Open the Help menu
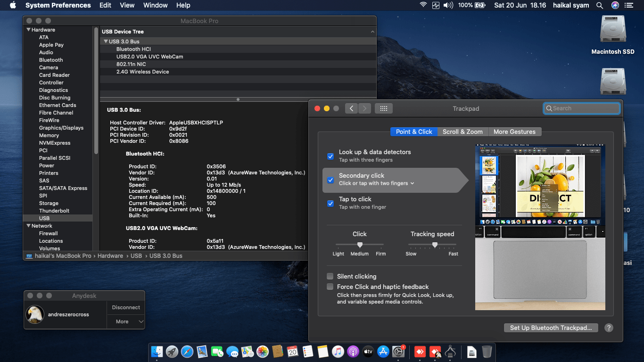This screenshot has height=362, width=644. tap(183, 5)
